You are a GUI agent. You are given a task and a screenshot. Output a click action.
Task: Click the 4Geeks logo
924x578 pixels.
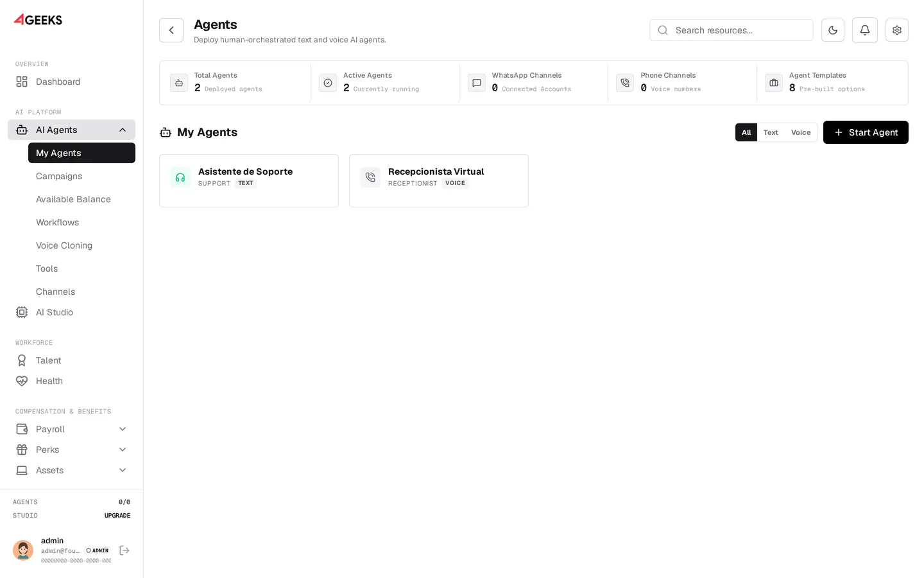click(38, 20)
